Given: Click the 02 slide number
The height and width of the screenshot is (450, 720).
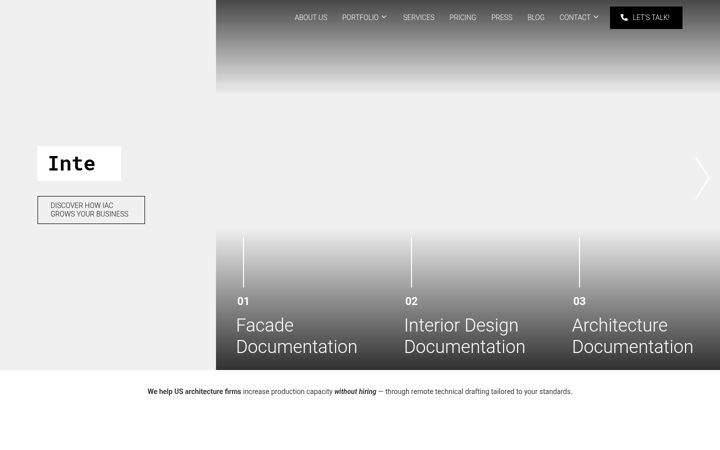Looking at the screenshot, I should [x=411, y=301].
